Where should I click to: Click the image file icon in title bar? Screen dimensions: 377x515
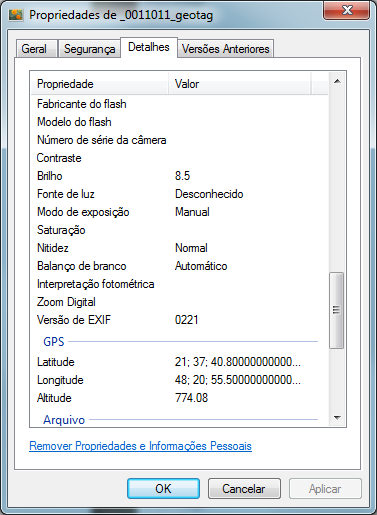[x=16, y=15]
